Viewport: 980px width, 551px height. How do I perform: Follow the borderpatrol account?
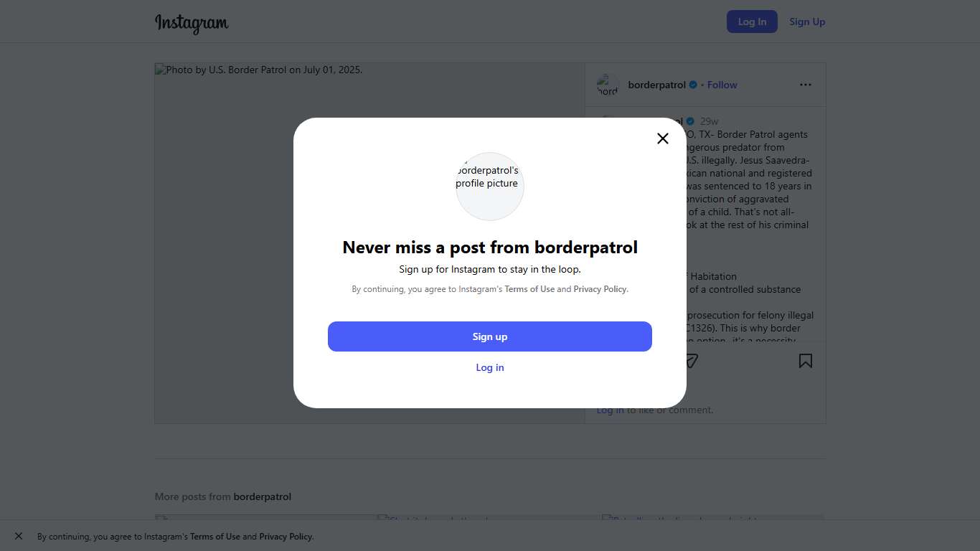coord(722,85)
